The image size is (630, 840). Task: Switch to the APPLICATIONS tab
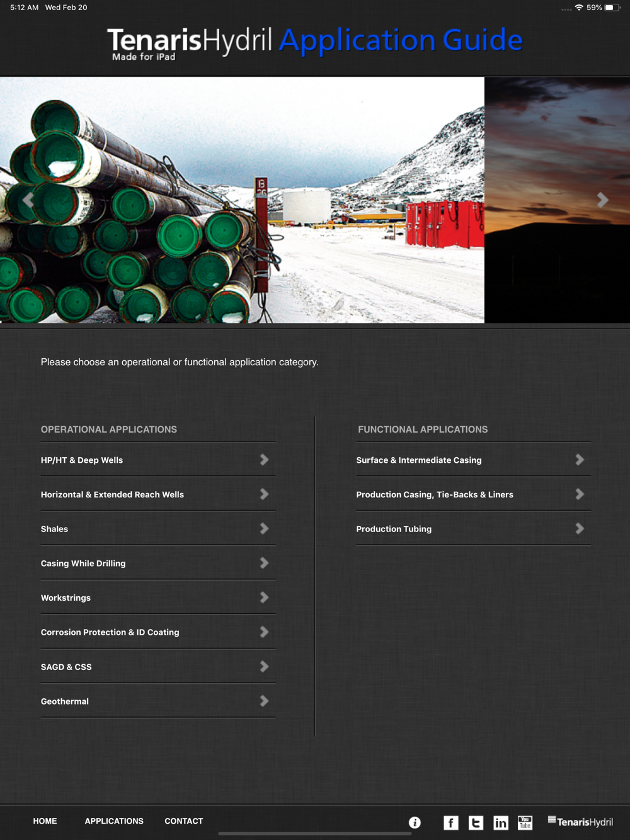coord(114,821)
